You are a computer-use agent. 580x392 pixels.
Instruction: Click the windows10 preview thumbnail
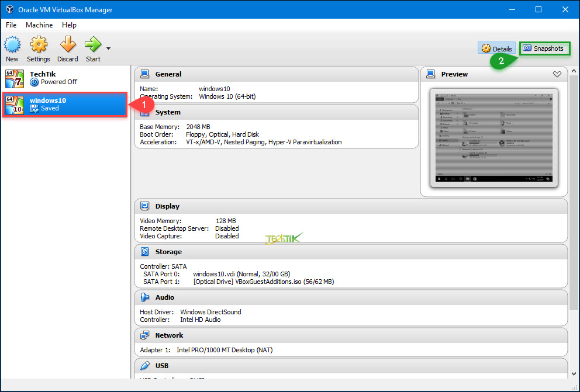pyautogui.click(x=493, y=138)
